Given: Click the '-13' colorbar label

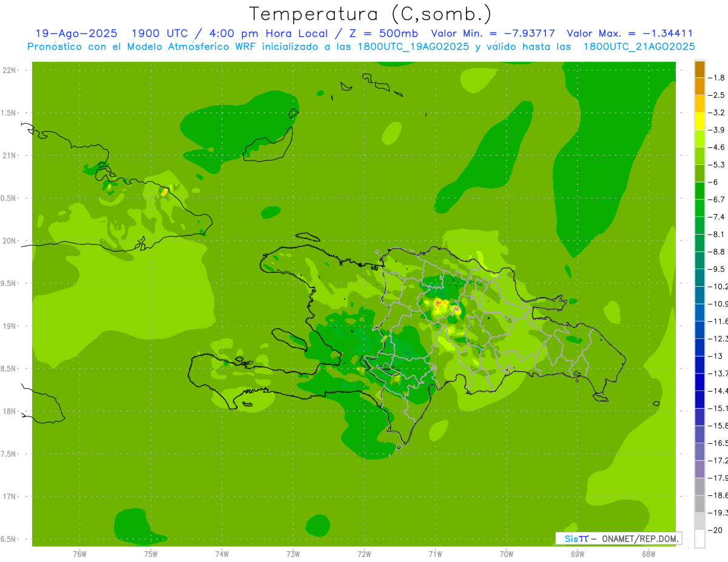Looking at the screenshot, I should 715,356.
